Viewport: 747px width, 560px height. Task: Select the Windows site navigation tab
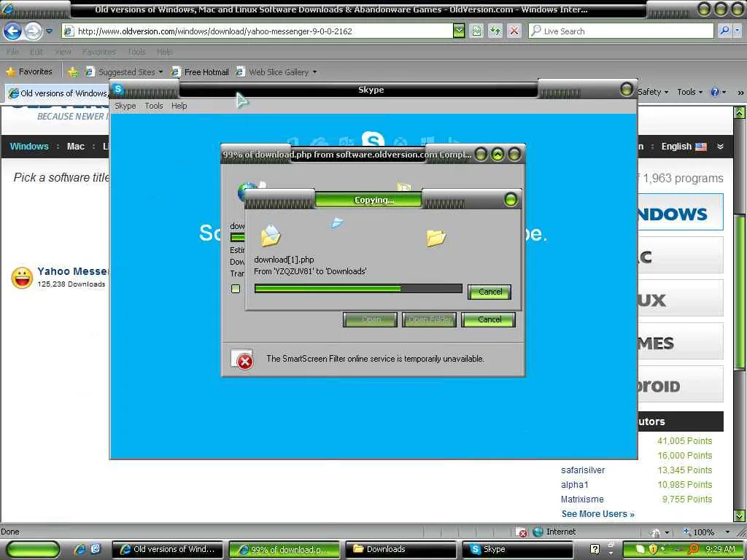point(29,147)
